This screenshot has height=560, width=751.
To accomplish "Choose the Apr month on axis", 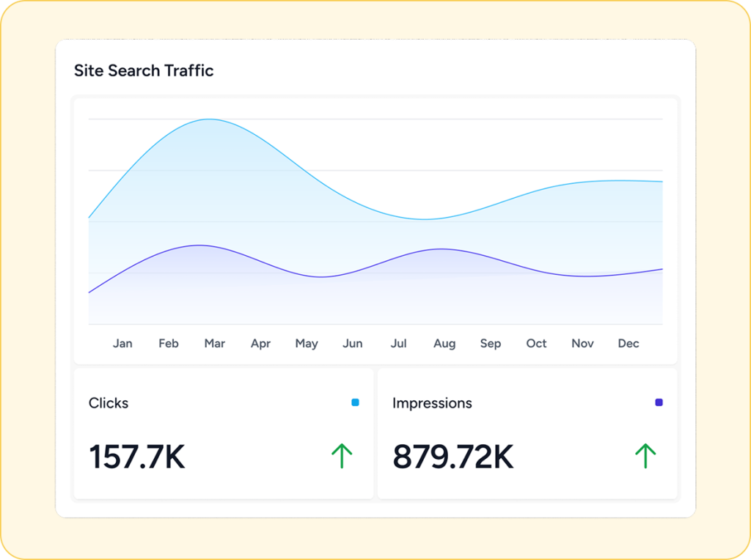I will (x=260, y=343).
